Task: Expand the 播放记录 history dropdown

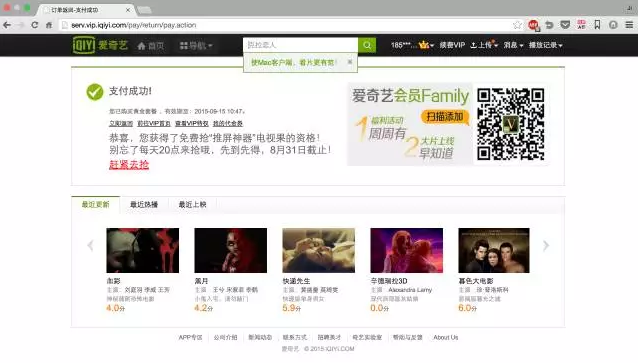Action: [545, 45]
